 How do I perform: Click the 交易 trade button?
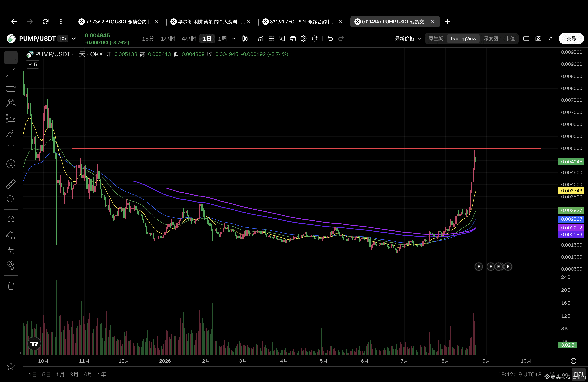click(x=571, y=39)
